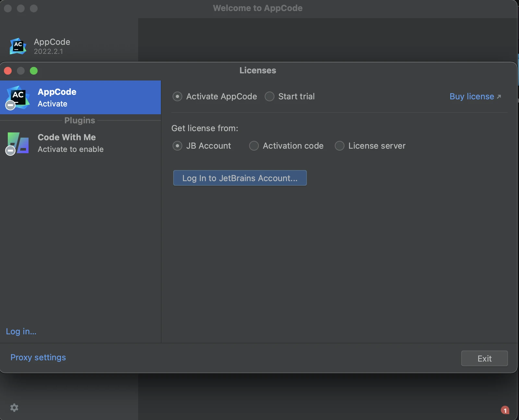Click the Code With Me plugin icon

[18, 143]
